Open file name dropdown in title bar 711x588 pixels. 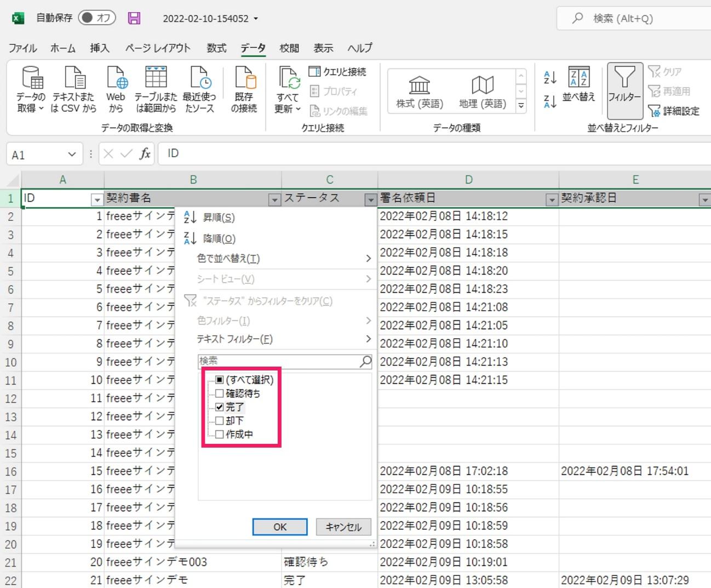[256, 19]
